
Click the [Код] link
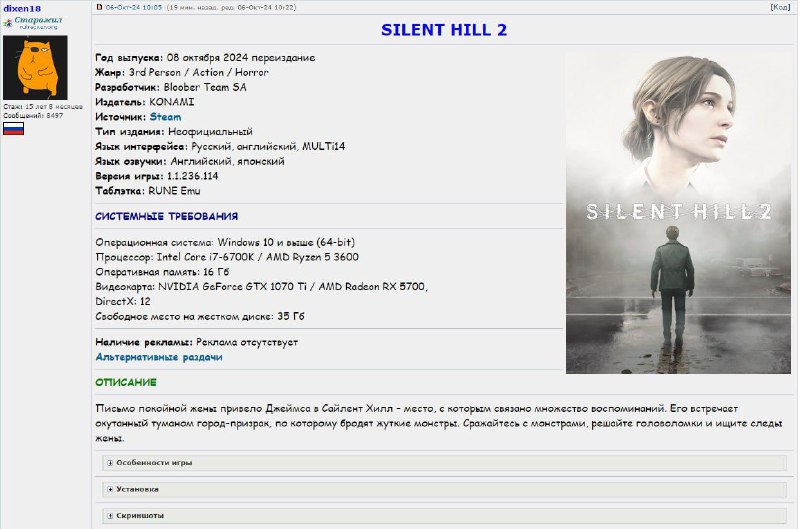(780, 7)
